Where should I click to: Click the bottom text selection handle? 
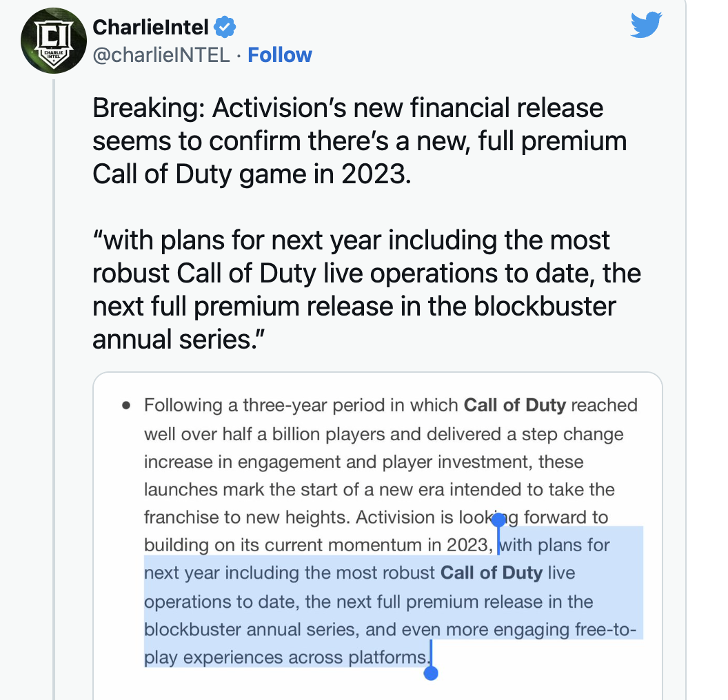pos(431,672)
